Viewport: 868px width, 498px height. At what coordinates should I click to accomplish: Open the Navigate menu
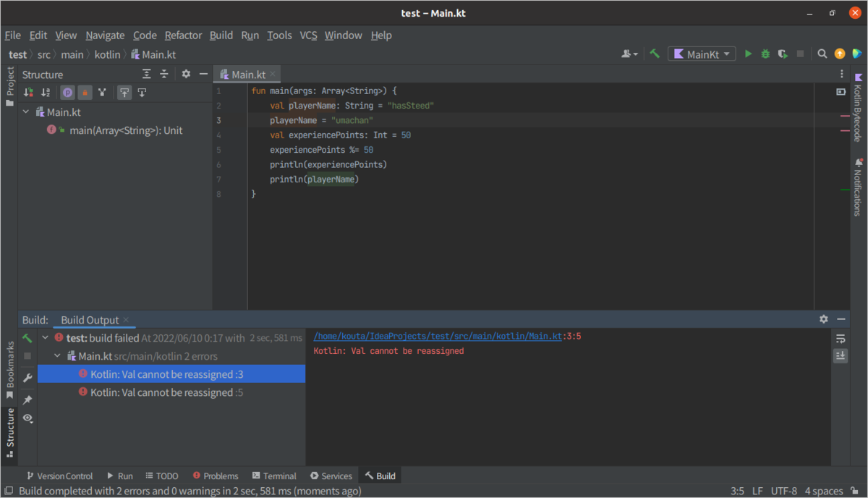point(105,35)
